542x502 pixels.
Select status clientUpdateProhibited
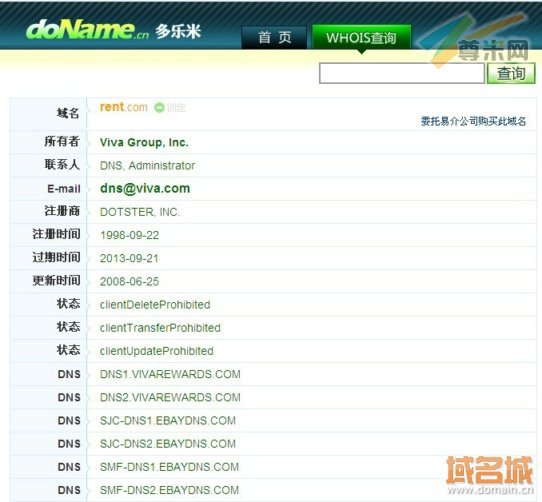tap(156, 351)
